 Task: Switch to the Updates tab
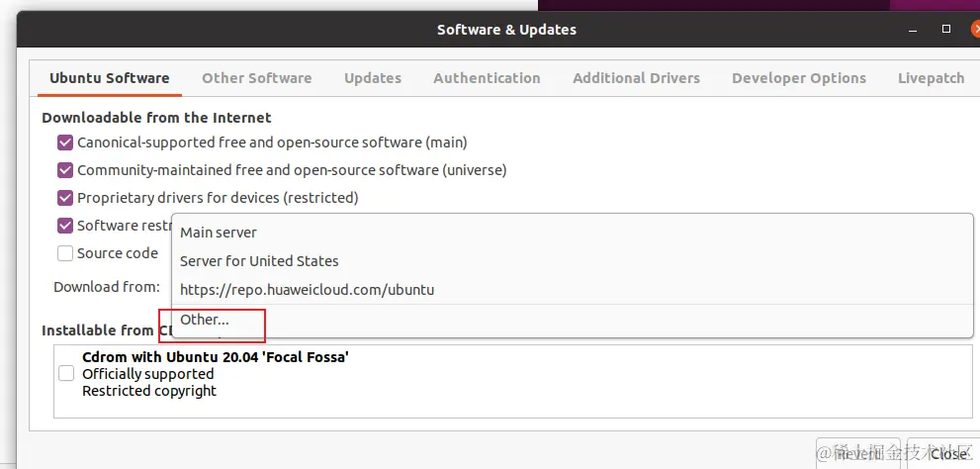[x=372, y=78]
